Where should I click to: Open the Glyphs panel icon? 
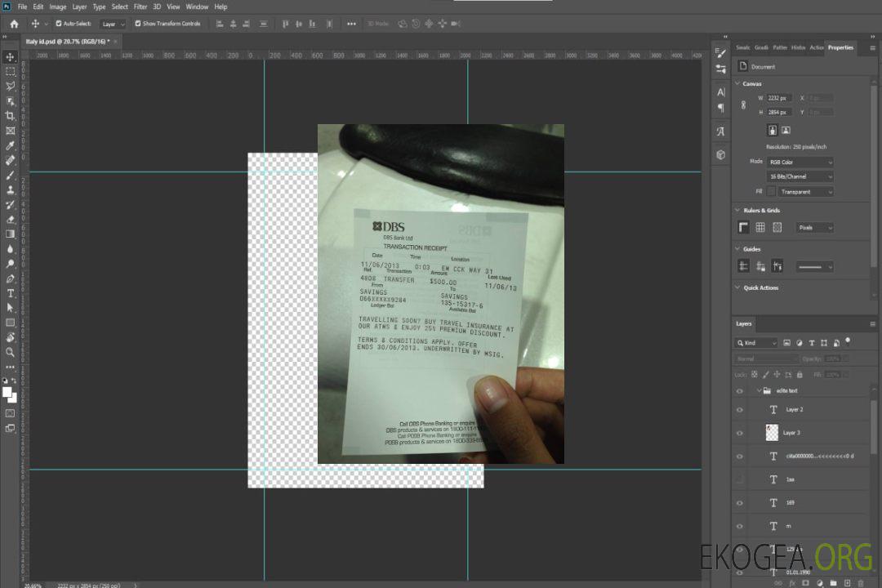pyautogui.click(x=720, y=131)
